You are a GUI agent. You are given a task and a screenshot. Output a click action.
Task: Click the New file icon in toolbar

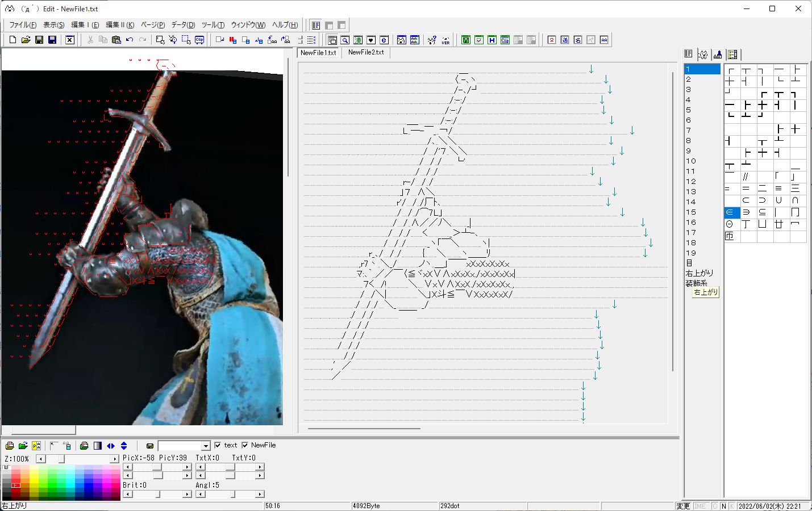[13, 40]
